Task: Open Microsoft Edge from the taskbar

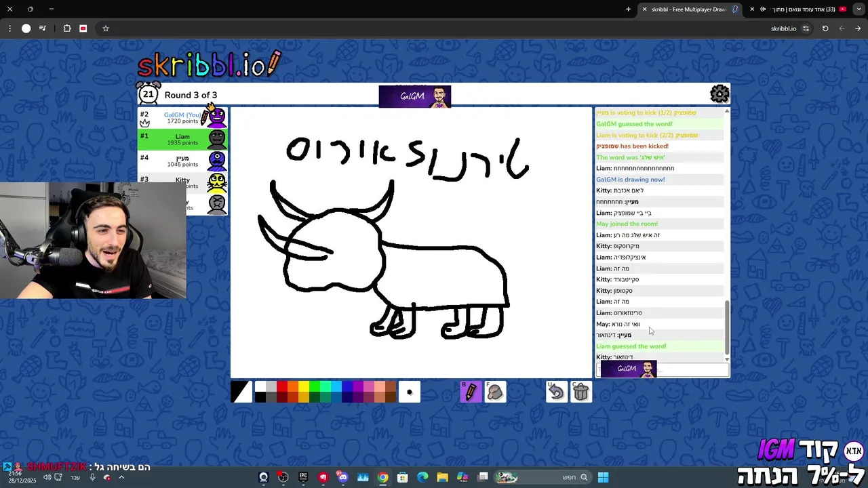Action: tap(422, 477)
